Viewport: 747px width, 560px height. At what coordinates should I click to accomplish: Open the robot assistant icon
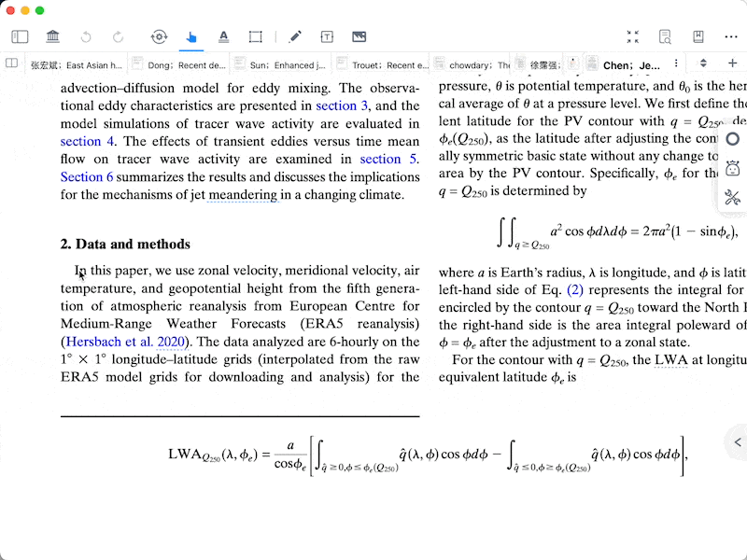click(733, 168)
